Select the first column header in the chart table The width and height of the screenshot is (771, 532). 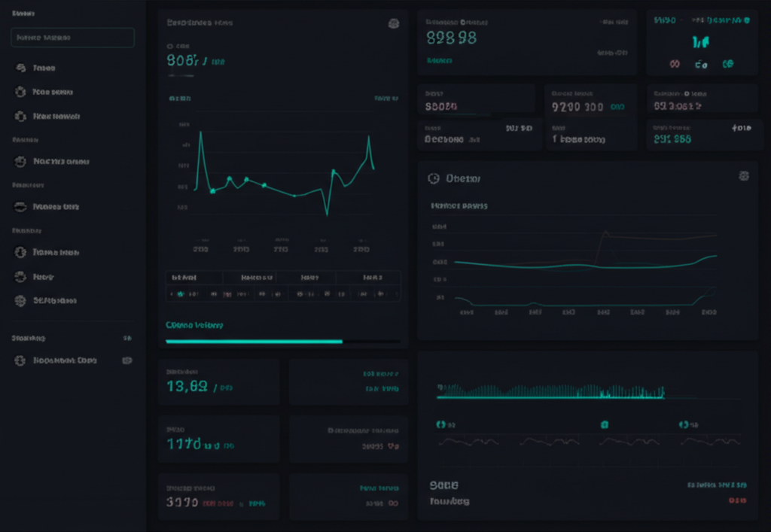(x=184, y=277)
